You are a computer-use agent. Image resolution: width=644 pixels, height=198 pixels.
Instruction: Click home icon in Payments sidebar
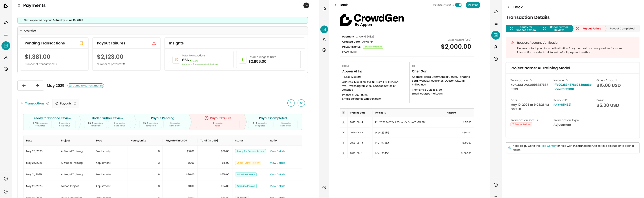click(x=6, y=22)
